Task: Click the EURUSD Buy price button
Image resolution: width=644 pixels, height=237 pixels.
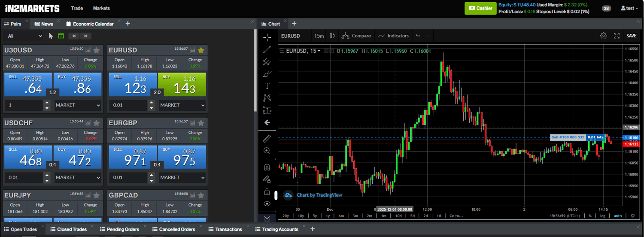Action: (182, 84)
